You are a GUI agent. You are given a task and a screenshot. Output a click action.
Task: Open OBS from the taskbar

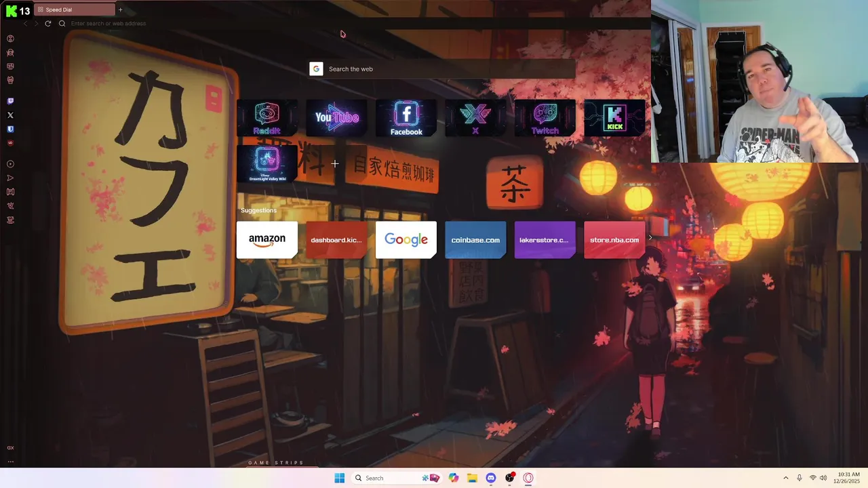(x=510, y=478)
